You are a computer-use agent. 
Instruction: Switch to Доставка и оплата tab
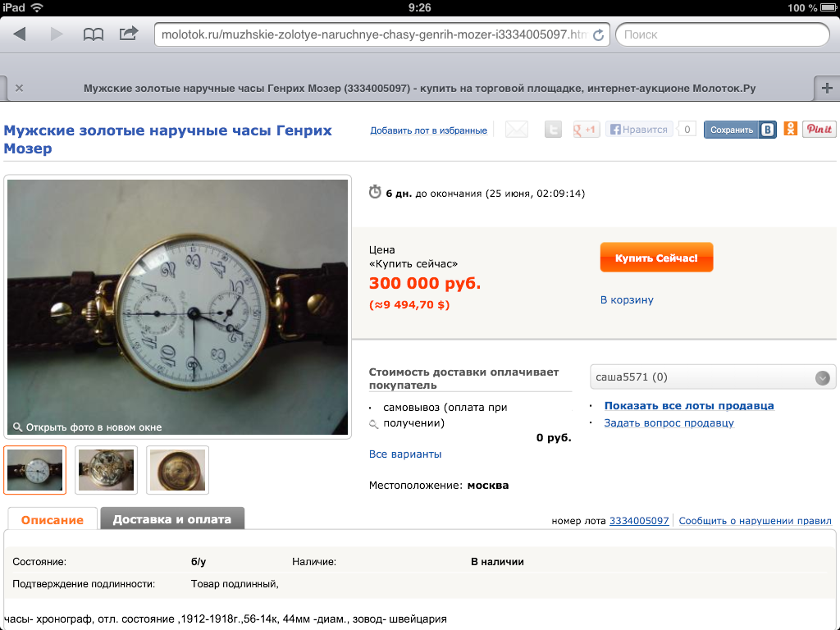(172, 519)
